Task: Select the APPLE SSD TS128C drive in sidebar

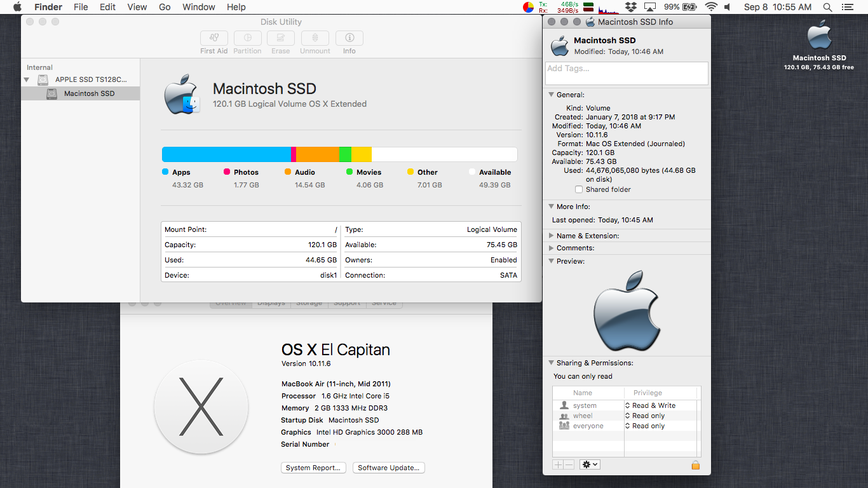Action: tap(81, 80)
